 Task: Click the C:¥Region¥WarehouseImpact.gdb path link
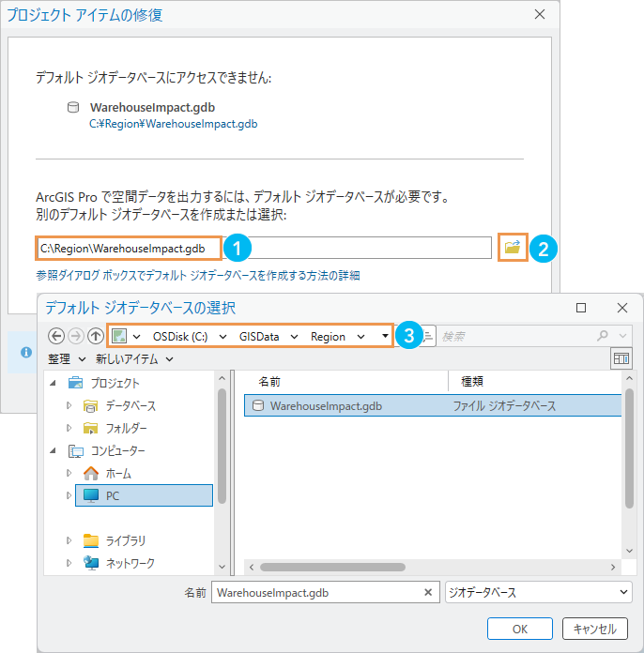point(174,124)
